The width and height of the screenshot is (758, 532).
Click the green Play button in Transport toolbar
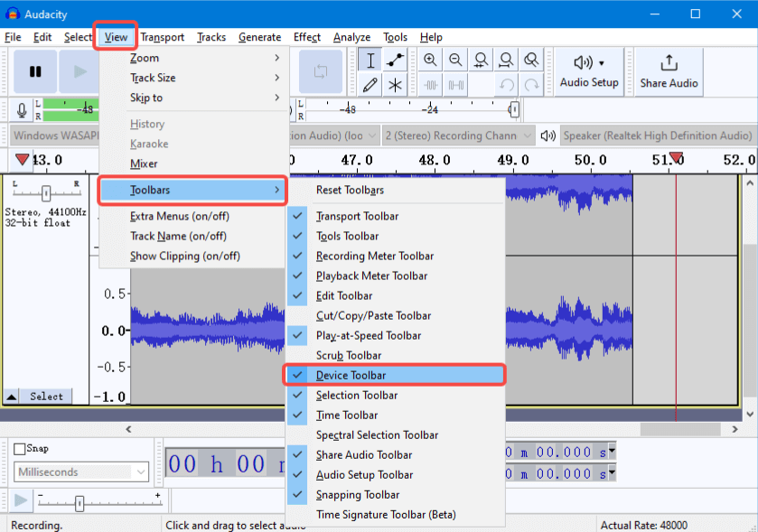tap(80, 71)
